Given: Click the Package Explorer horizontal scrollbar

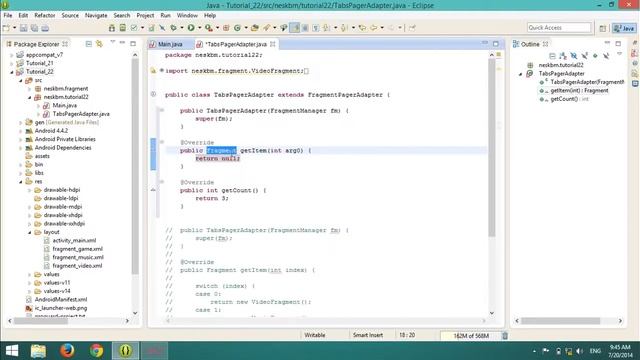Looking at the screenshot, I should tap(41, 321).
